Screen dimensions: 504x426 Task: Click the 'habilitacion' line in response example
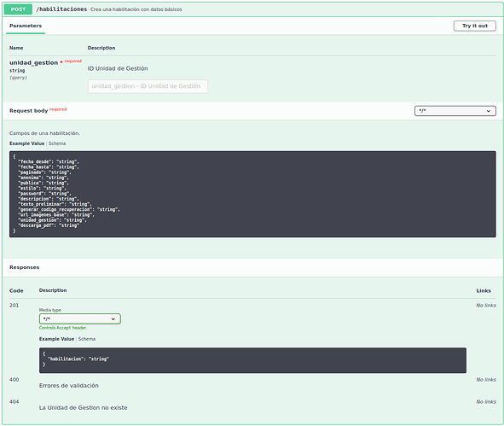(x=78, y=359)
